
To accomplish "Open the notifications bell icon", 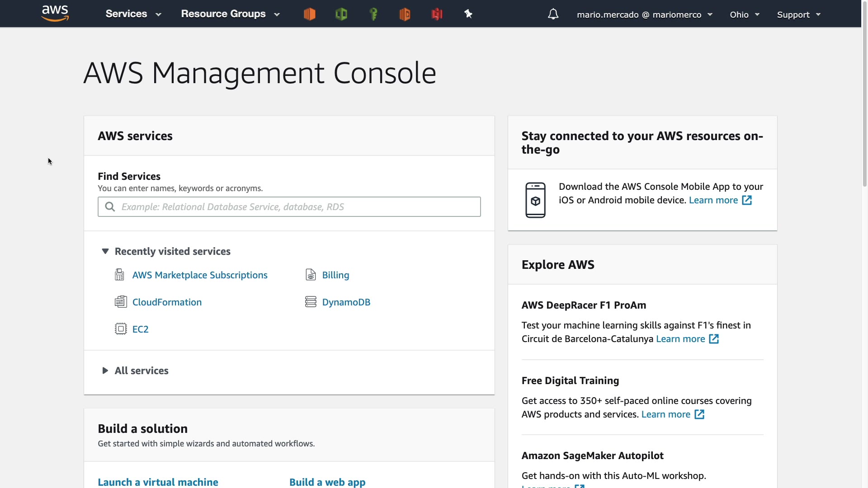I will point(553,14).
